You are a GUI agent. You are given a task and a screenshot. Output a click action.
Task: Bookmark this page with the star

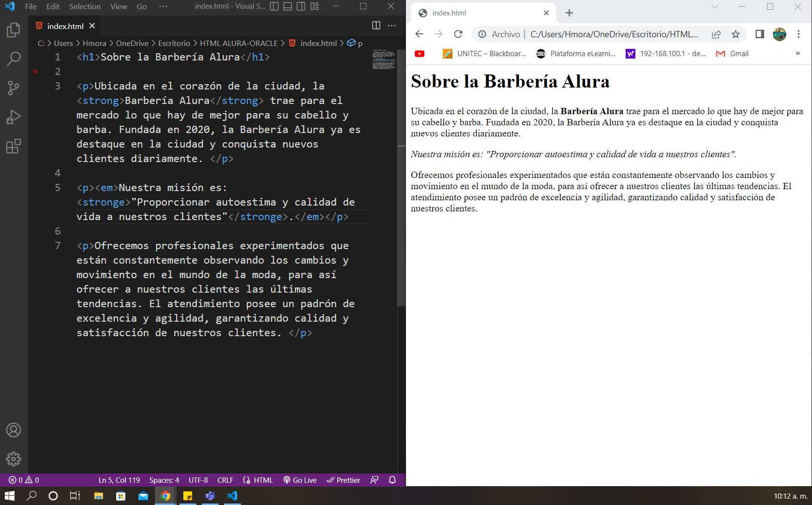coord(736,34)
